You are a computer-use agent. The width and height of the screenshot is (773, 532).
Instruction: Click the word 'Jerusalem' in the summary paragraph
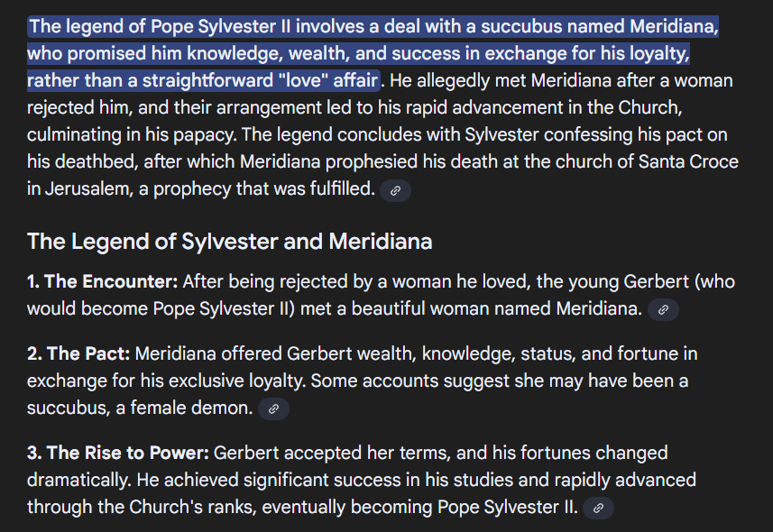pos(87,188)
